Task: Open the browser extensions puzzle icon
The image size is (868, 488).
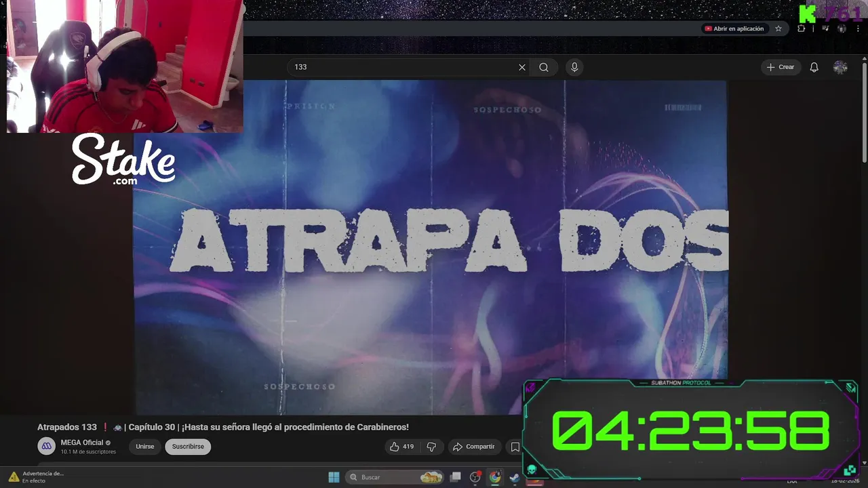Action: tap(802, 28)
